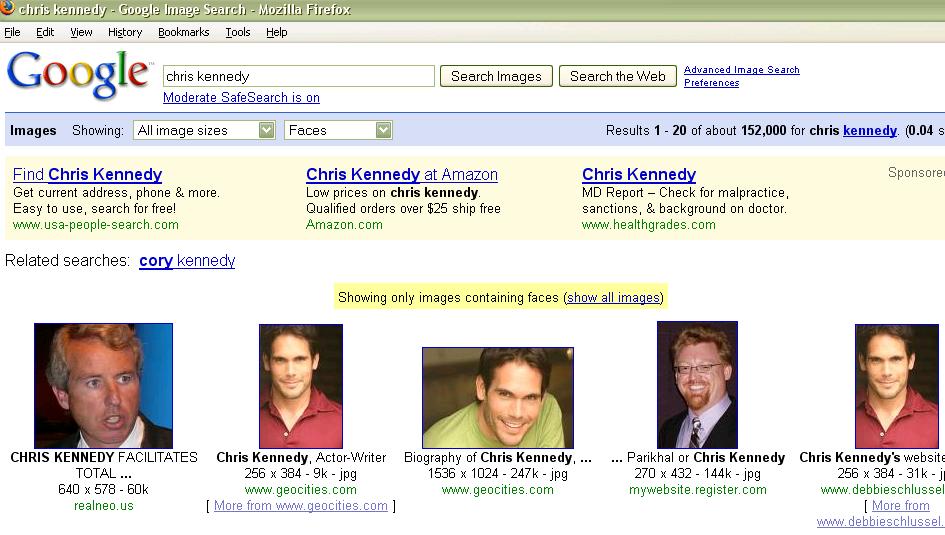Open the Find Chris Kennedy ad
945x535 pixels.
click(x=87, y=175)
